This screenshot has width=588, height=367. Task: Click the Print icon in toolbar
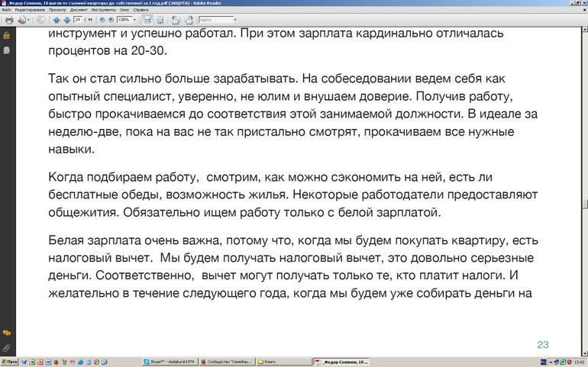coord(9,20)
